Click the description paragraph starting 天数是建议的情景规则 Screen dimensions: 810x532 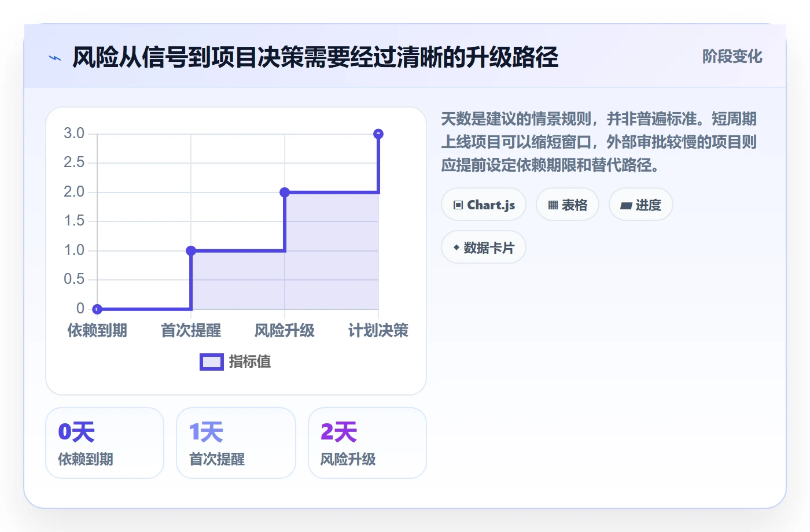[599, 142]
